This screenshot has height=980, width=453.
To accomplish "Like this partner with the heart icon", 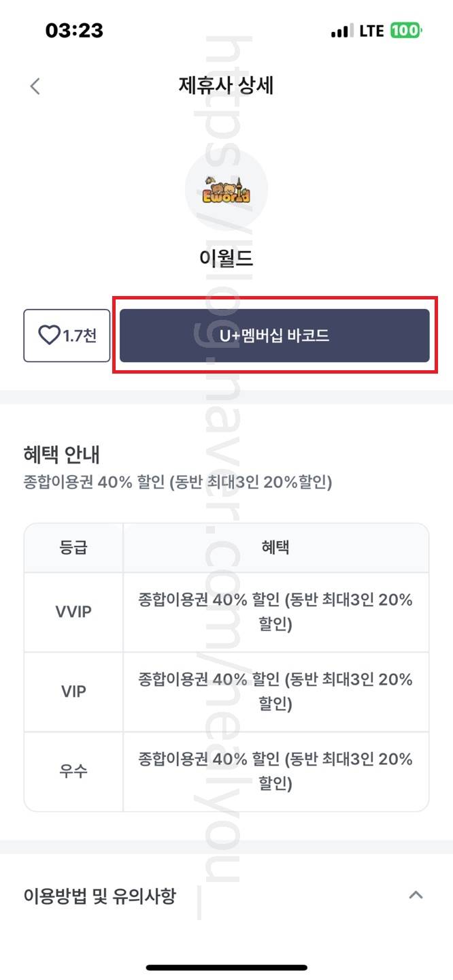I will coord(67,336).
